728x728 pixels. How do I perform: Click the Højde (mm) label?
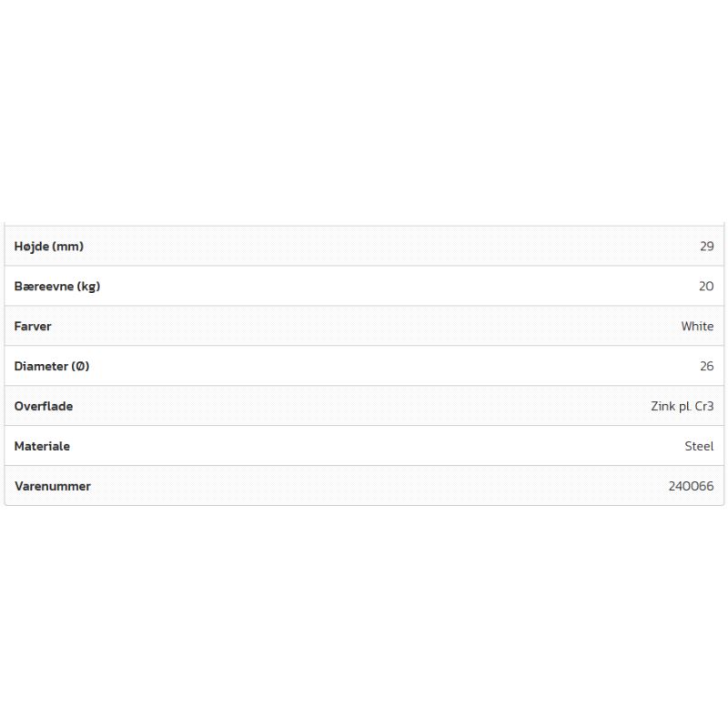pyautogui.click(x=49, y=247)
